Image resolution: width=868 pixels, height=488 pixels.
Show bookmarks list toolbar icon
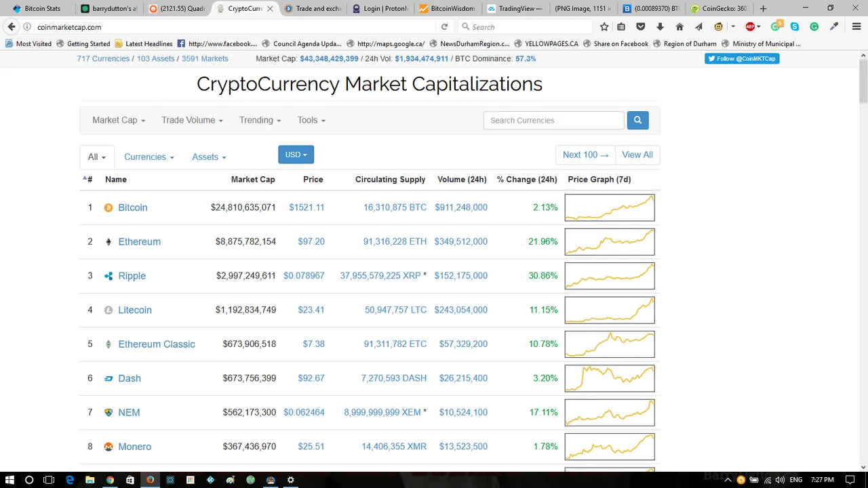(x=621, y=27)
